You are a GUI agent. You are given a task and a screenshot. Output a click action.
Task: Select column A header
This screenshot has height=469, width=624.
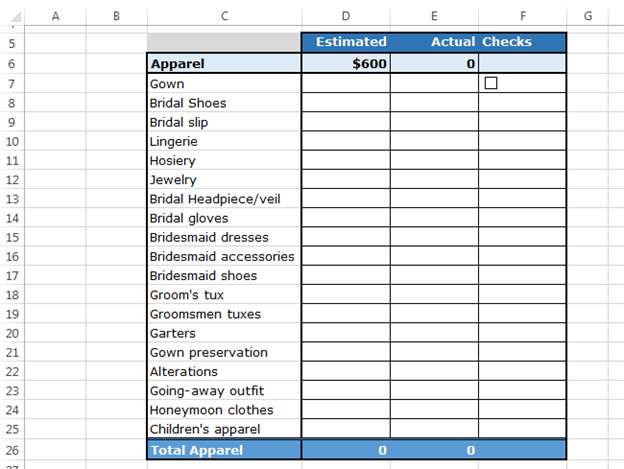(x=55, y=16)
